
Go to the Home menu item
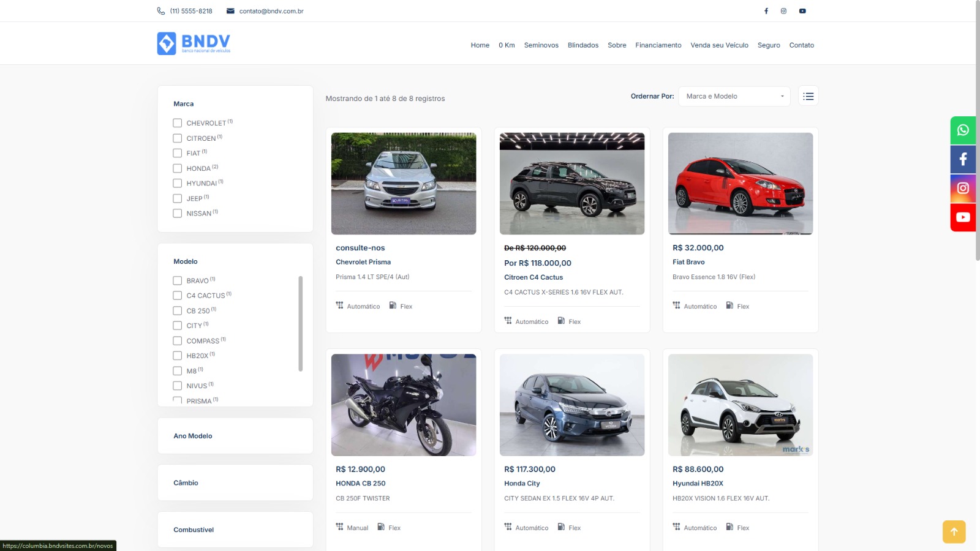(x=480, y=45)
